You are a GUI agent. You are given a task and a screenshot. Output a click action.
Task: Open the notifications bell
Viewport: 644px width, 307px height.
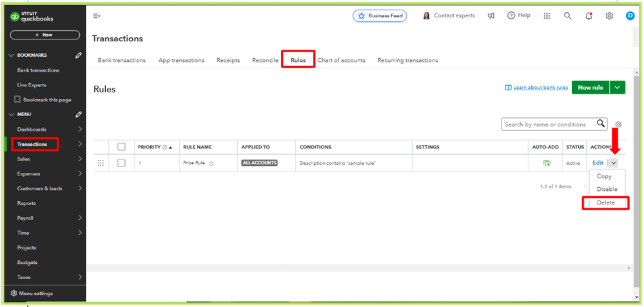click(589, 15)
